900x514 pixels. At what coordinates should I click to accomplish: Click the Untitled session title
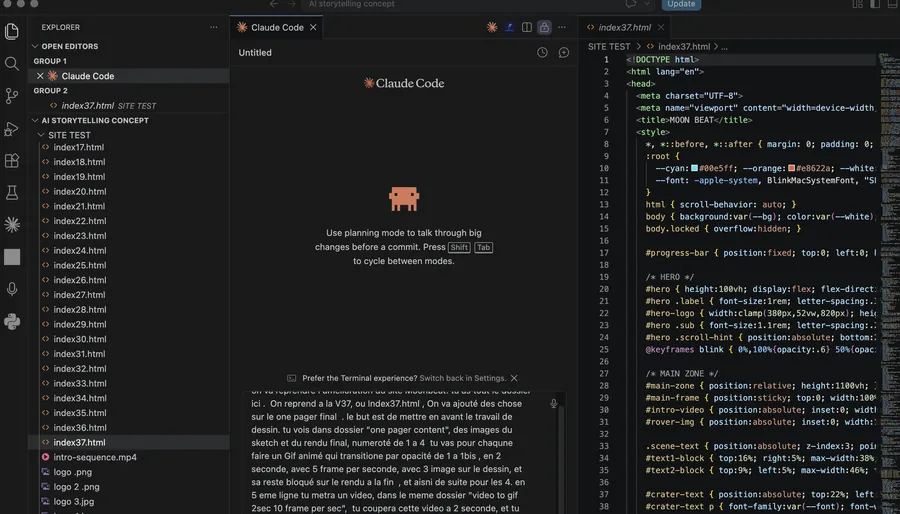click(255, 52)
